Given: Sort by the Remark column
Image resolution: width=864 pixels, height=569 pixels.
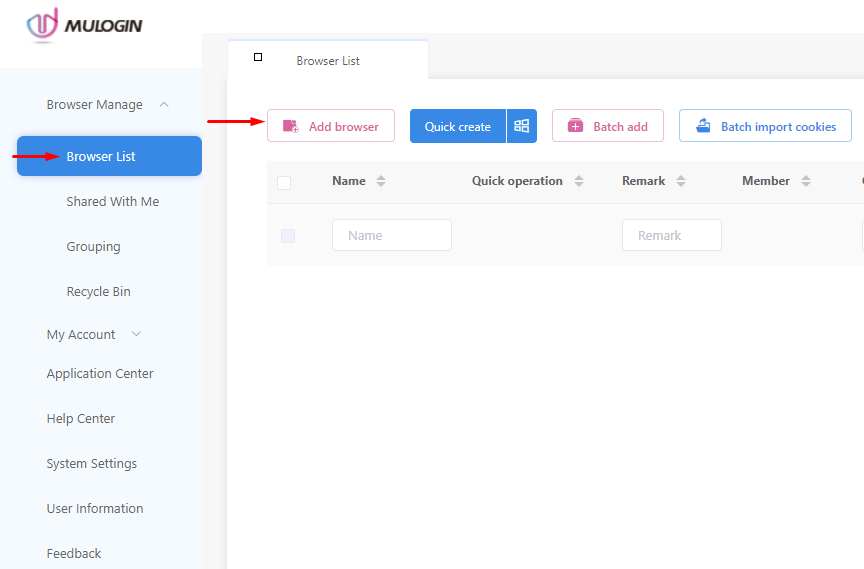Looking at the screenshot, I should [681, 181].
